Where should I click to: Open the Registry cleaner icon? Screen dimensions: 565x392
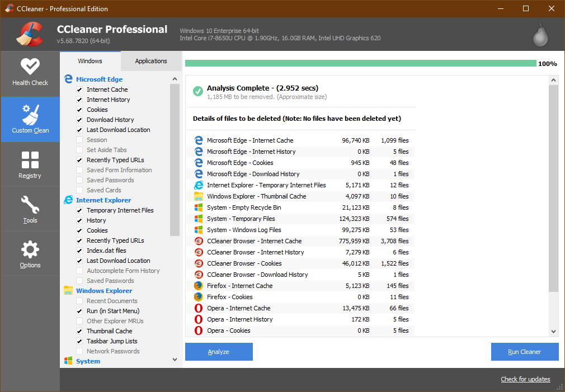(30, 160)
